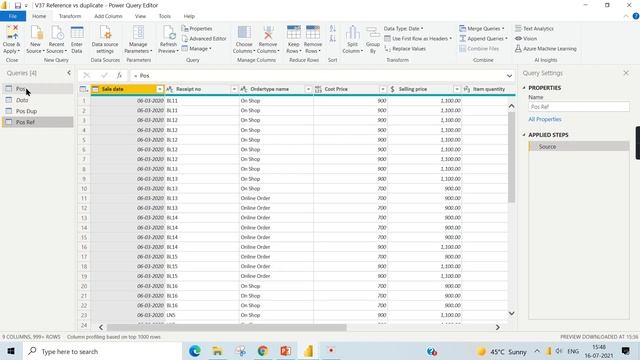Expand the formula bar chevron

click(x=509, y=76)
